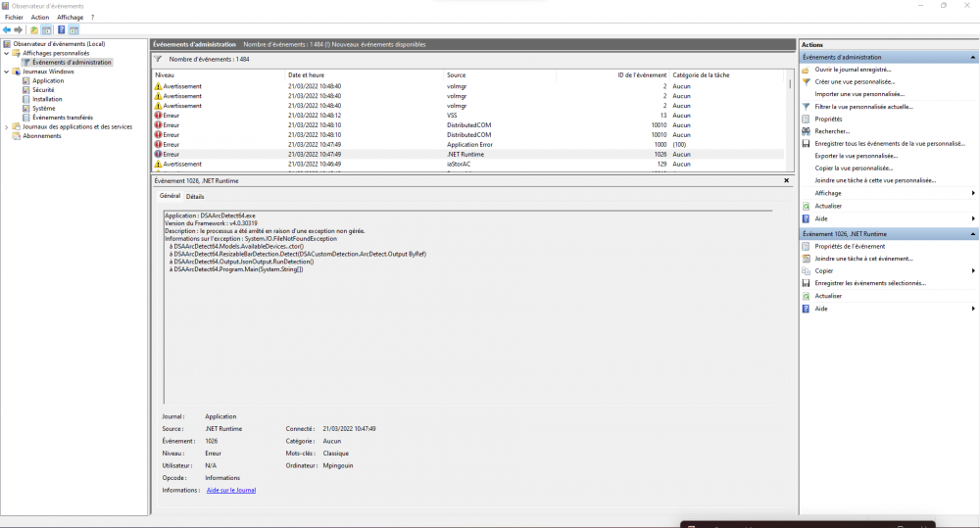Sort by the Date et heure column header
This screenshot has height=528, width=980.
point(306,75)
